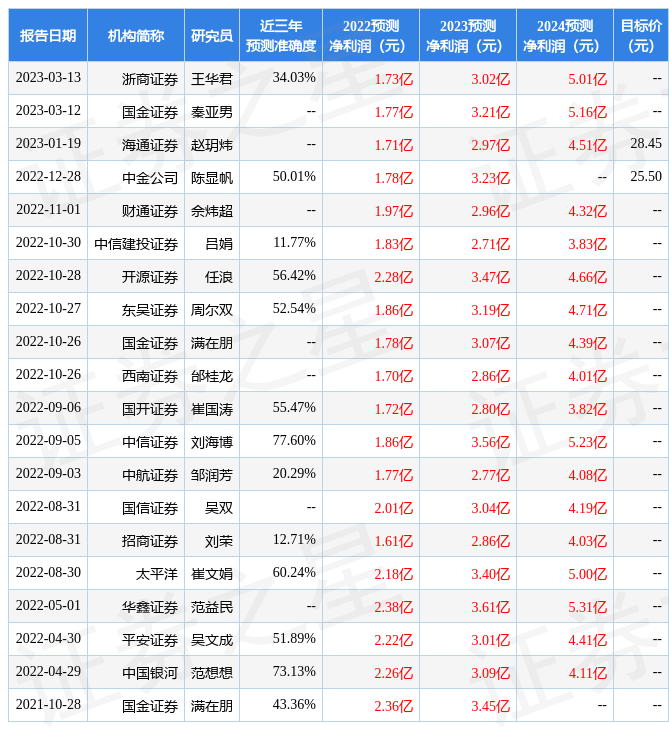Click analyst name 秦亚男

(212, 112)
